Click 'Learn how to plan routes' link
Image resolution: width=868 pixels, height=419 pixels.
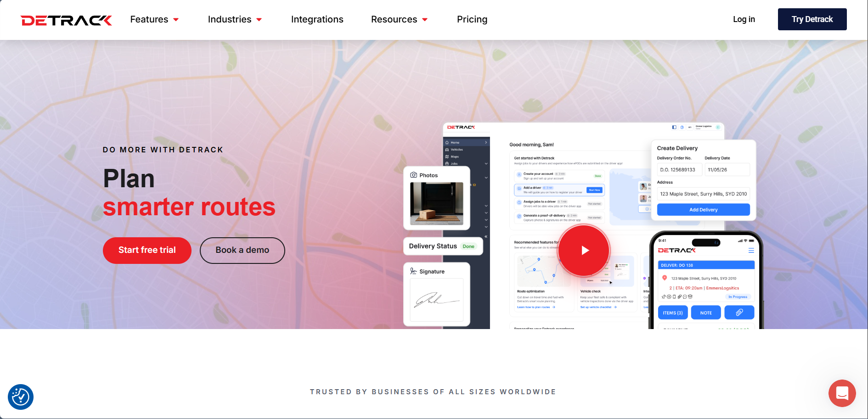[x=536, y=307]
